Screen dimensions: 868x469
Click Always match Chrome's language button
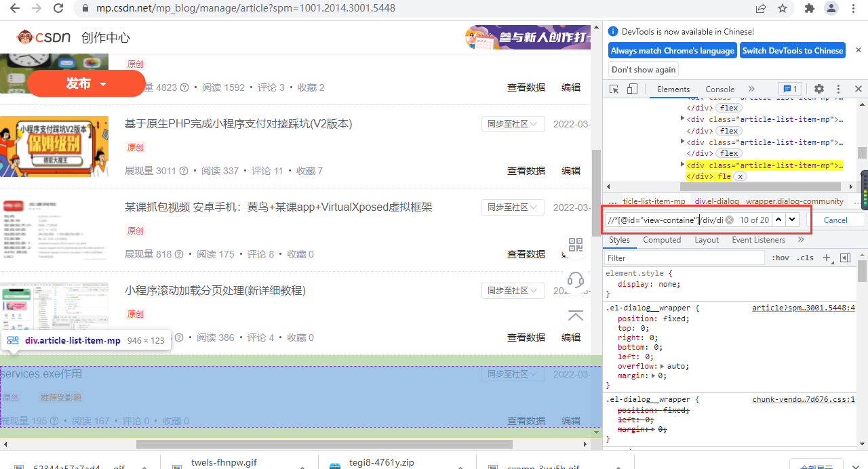[673, 51]
